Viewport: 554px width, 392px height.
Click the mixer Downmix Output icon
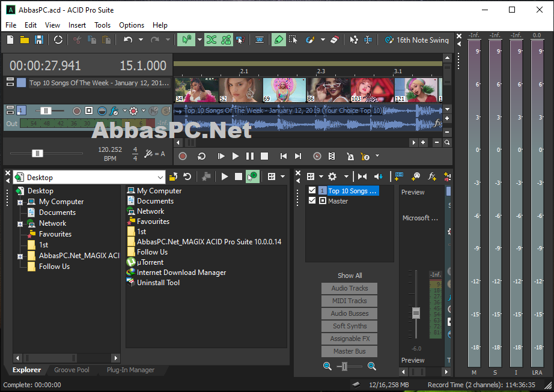pos(362,176)
